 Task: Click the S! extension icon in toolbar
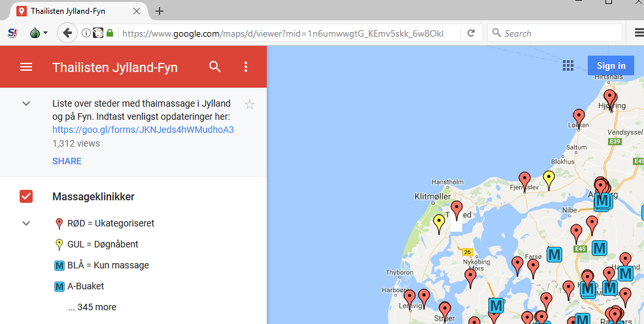click(12, 33)
